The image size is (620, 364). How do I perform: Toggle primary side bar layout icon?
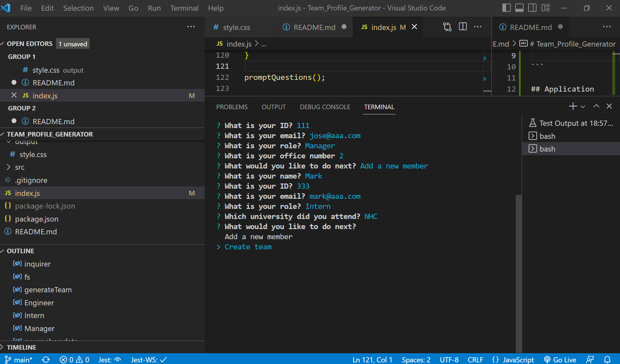(506, 8)
